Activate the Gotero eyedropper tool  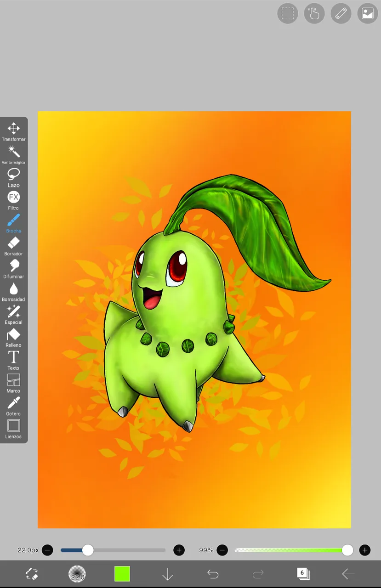(x=13, y=407)
